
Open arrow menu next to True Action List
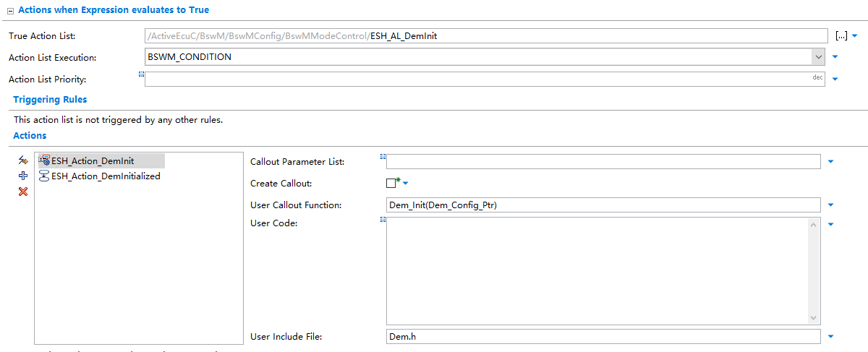tap(854, 35)
